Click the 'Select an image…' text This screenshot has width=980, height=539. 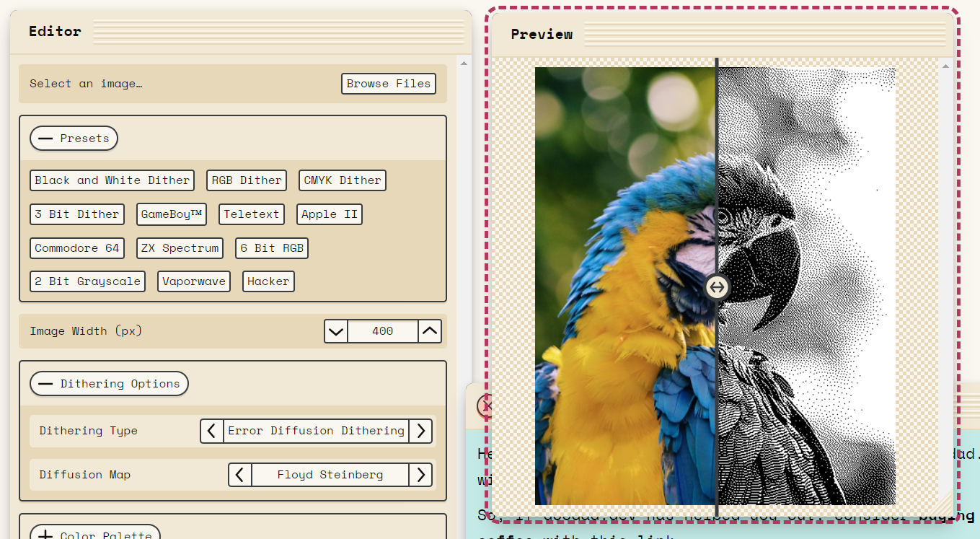click(x=86, y=84)
